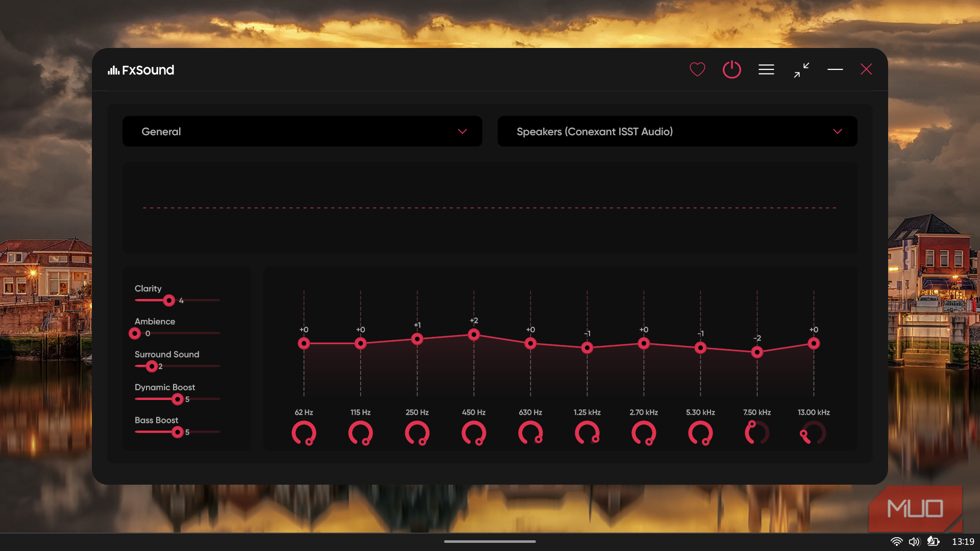Viewport: 980px width, 551px height.
Task: Click the 62 Hz frequency knob
Action: point(304,433)
